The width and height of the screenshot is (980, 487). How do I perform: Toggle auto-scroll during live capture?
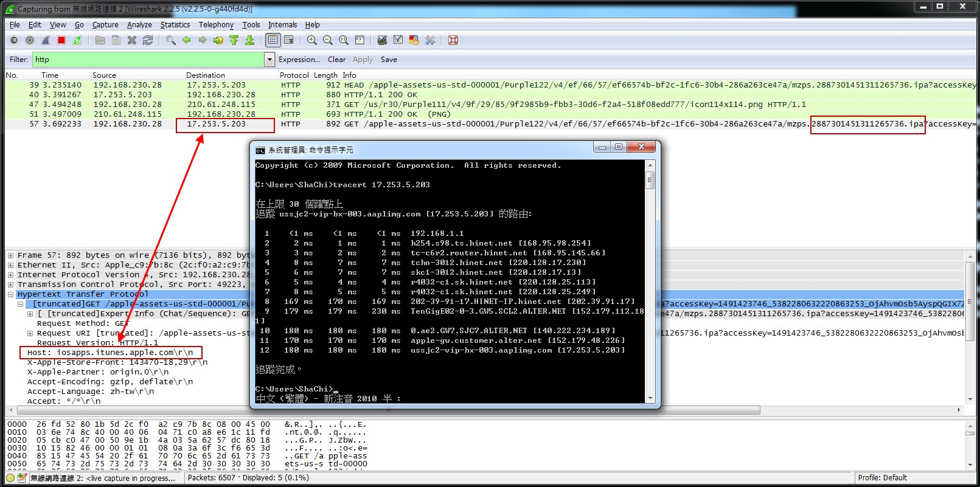[289, 40]
